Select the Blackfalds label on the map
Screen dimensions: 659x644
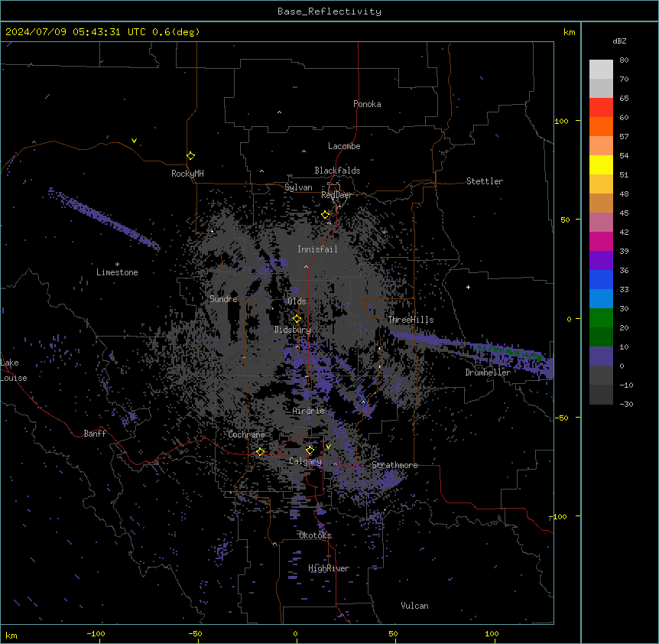click(337, 171)
